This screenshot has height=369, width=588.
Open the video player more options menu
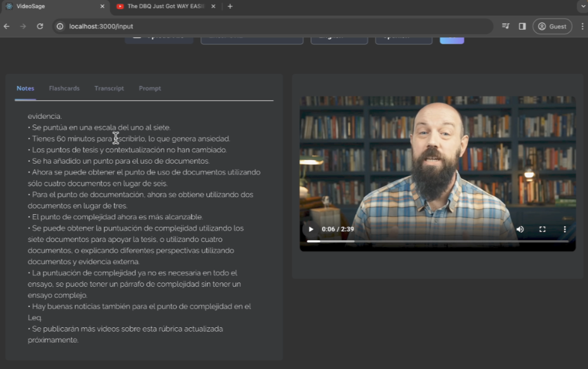pos(565,229)
